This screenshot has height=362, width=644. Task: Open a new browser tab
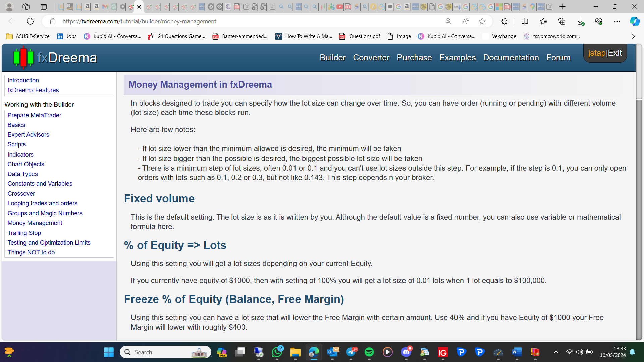coord(562,7)
